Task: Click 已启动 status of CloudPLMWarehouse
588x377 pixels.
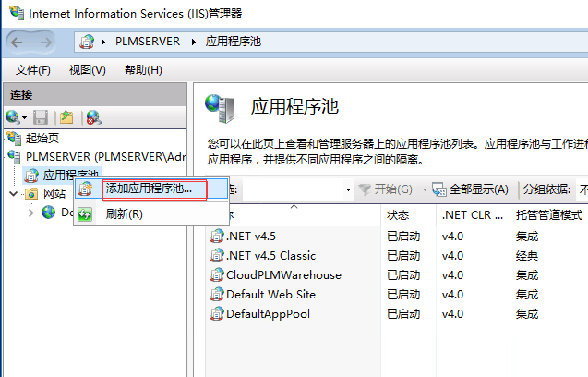Action: click(x=403, y=275)
